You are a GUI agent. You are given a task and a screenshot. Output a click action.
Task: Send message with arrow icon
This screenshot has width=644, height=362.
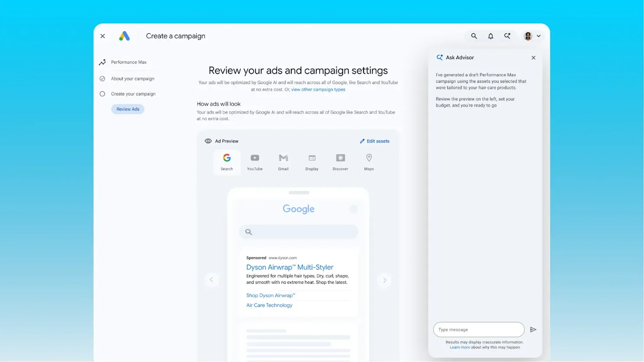click(533, 330)
